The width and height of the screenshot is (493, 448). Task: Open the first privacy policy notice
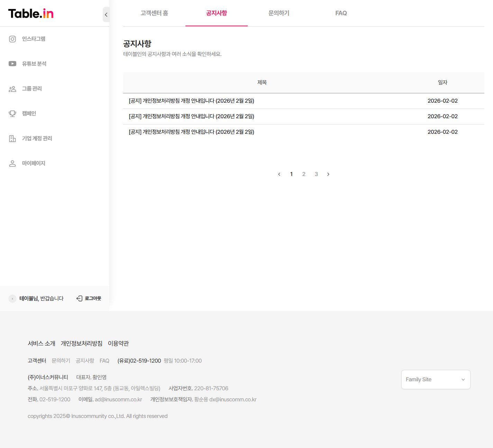click(191, 101)
